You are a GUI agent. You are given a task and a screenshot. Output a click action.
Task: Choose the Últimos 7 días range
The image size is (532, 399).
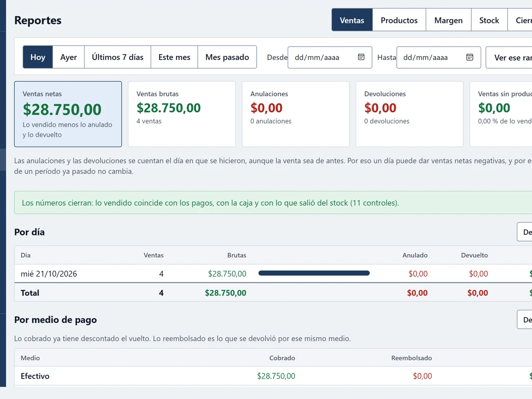point(117,57)
